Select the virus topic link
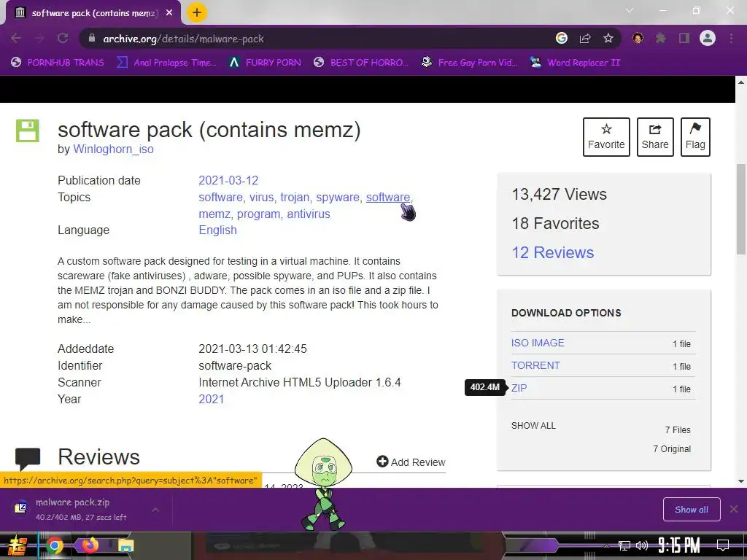 click(262, 197)
